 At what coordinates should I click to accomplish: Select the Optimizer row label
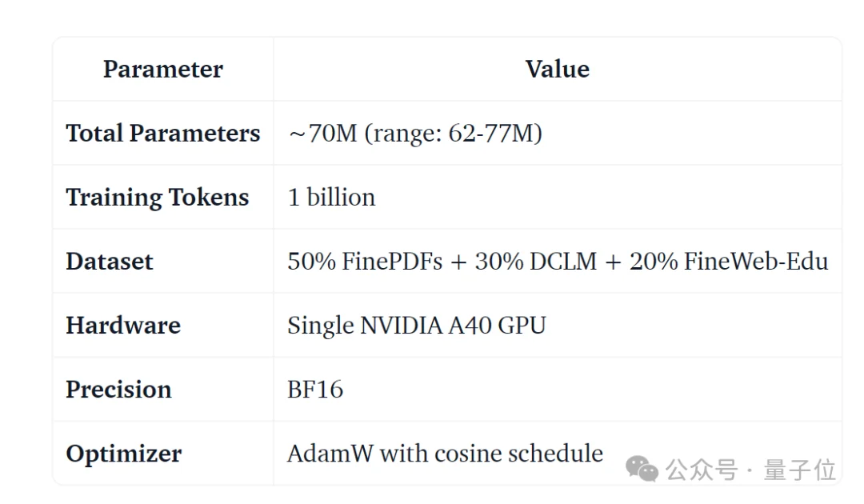tap(124, 454)
